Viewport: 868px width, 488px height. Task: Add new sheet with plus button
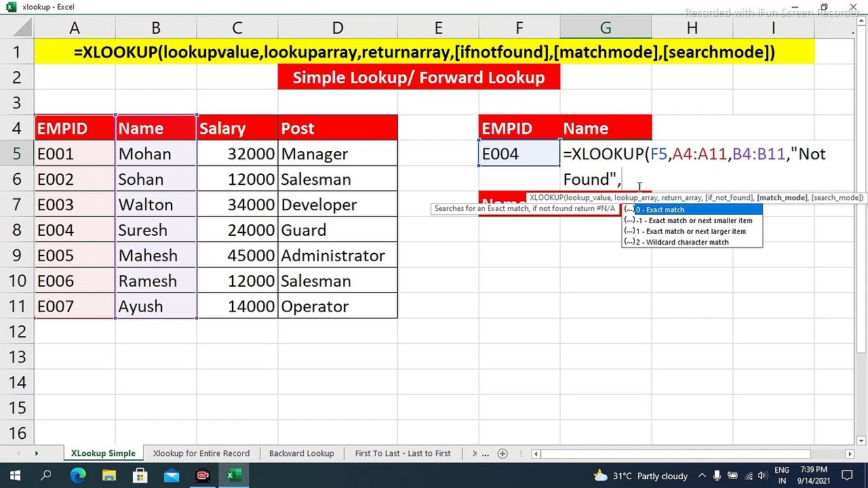point(502,453)
